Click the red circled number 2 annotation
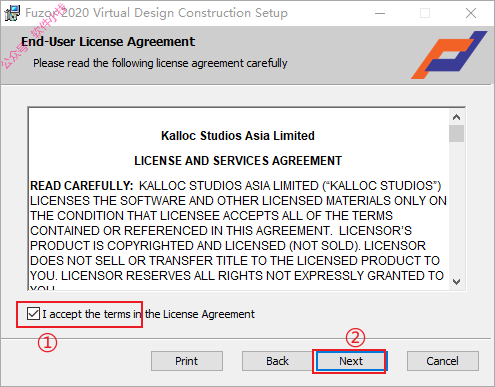Viewport: 495px width, 387px height. click(x=355, y=338)
